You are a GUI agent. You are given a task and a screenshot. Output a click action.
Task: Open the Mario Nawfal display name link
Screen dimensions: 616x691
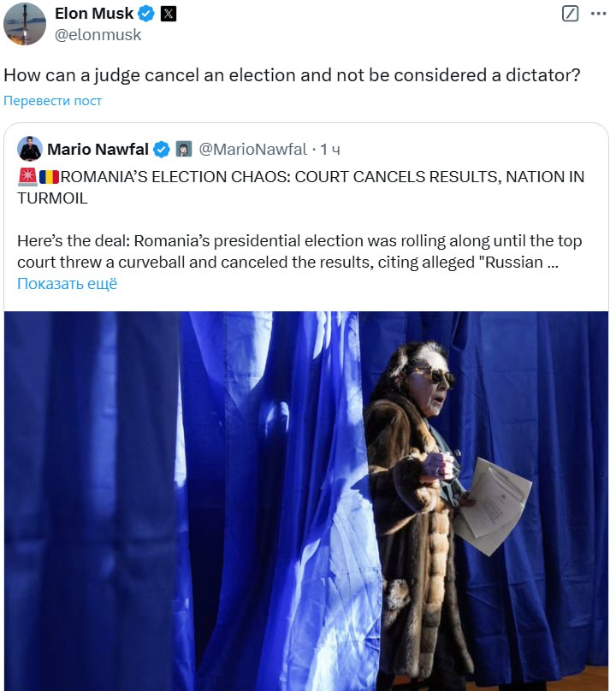[x=98, y=150]
